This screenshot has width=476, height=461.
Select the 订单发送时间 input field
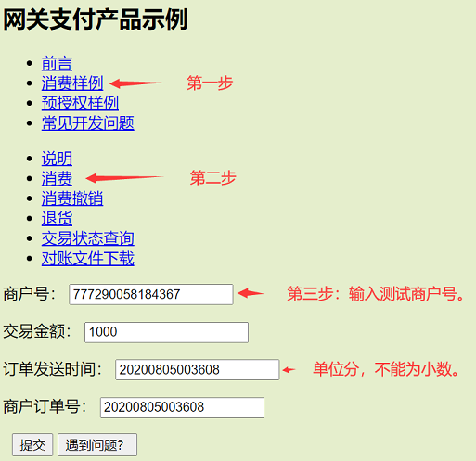click(198, 370)
